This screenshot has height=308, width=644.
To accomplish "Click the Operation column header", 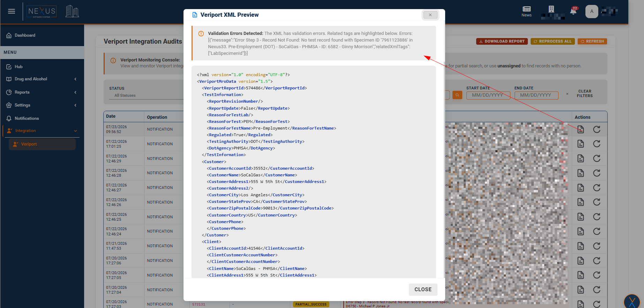I will tap(157, 117).
